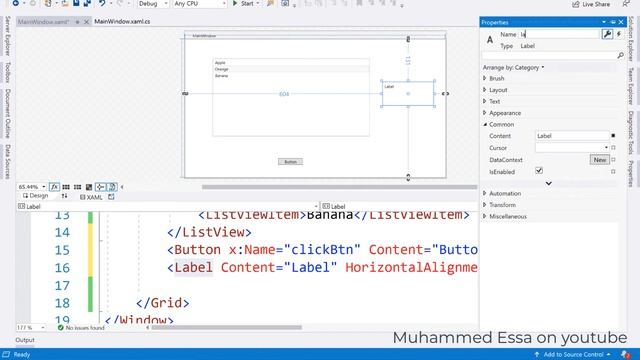Open the Toolbox side tab

click(7, 72)
